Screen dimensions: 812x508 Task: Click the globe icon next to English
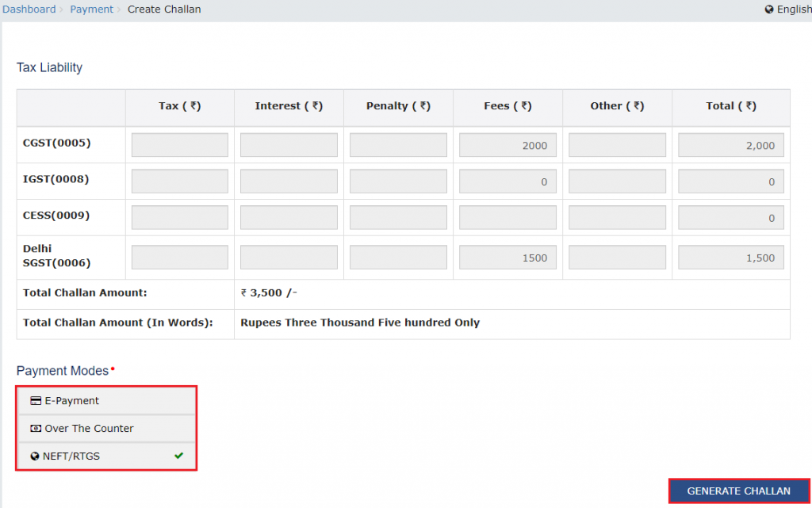[x=769, y=10]
